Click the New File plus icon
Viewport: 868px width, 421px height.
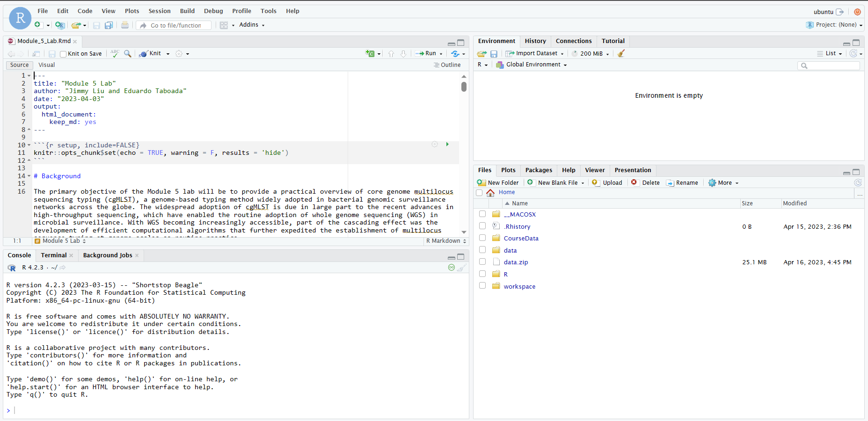coord(38,25)
